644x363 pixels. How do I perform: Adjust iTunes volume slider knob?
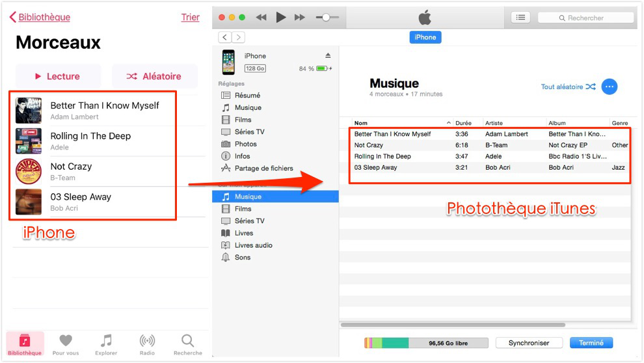[x=326, y=18]
